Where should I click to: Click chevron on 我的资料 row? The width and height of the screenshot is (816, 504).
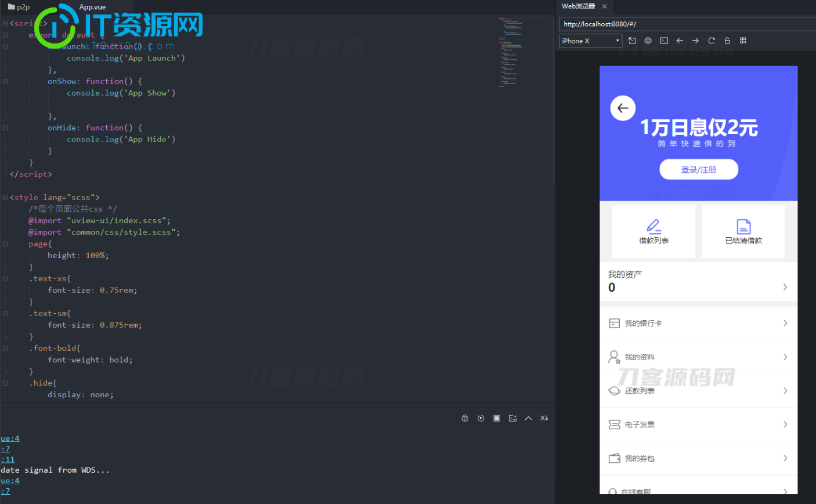[785, 357]
